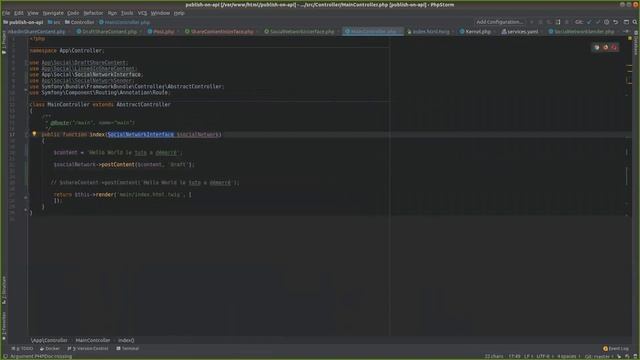This screenshot has height=360, width=640.
Task: Click AbstractController in class declaration
Action: (x=144, y=104)
